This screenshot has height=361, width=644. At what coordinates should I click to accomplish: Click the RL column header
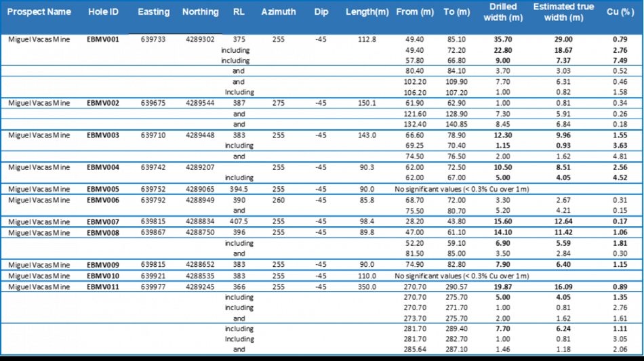click(239, 12)
